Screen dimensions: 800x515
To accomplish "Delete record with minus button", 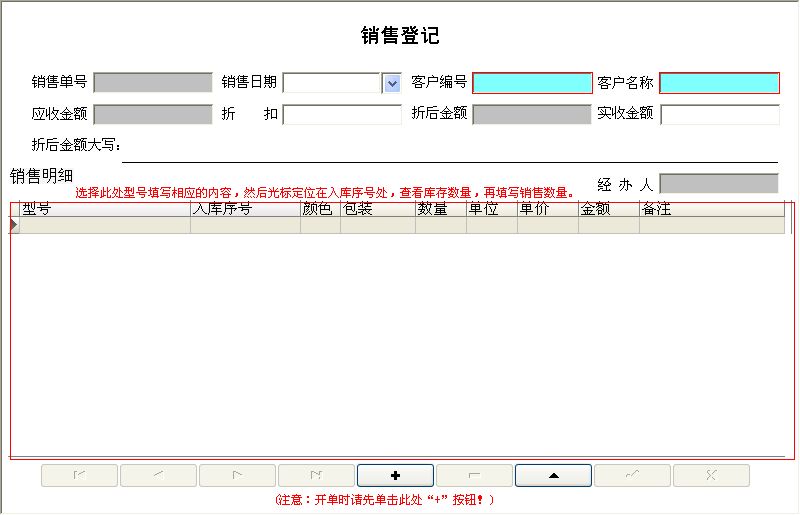I will tap(474, 475).
